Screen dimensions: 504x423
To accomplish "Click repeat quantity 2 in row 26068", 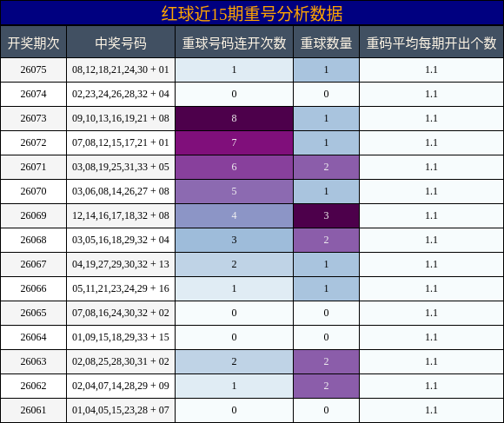I will pos(326,240).
